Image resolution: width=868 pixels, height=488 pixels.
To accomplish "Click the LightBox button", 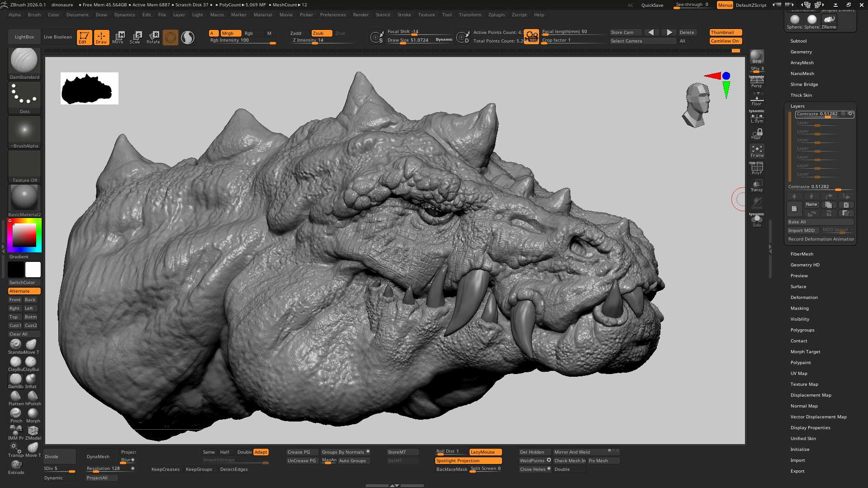I will (24, 37).
